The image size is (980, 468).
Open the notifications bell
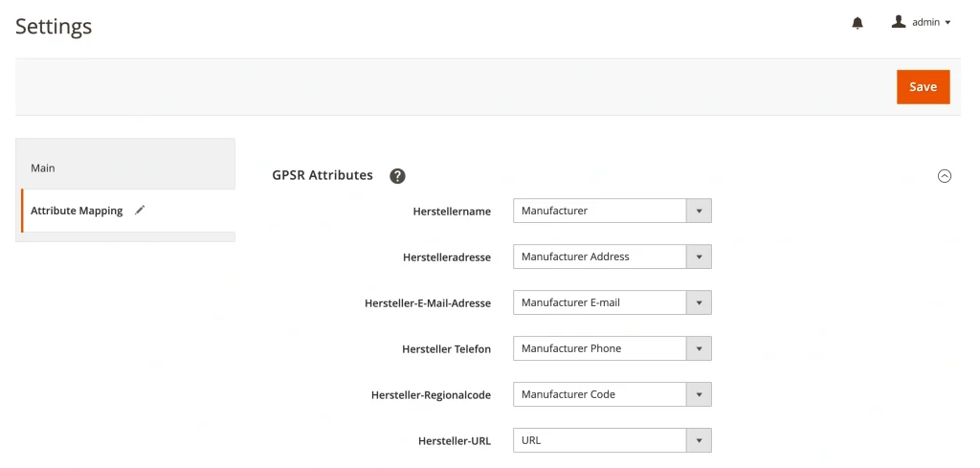pos(857,23)
